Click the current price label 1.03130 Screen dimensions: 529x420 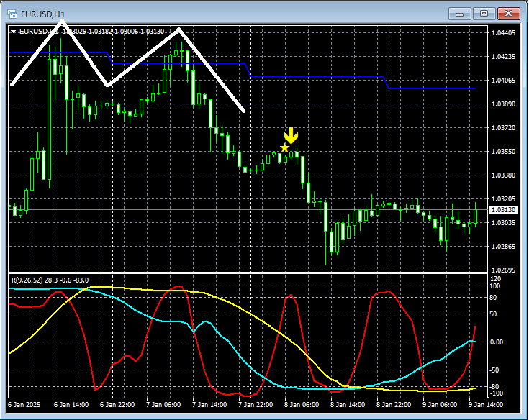pos(503,210)
